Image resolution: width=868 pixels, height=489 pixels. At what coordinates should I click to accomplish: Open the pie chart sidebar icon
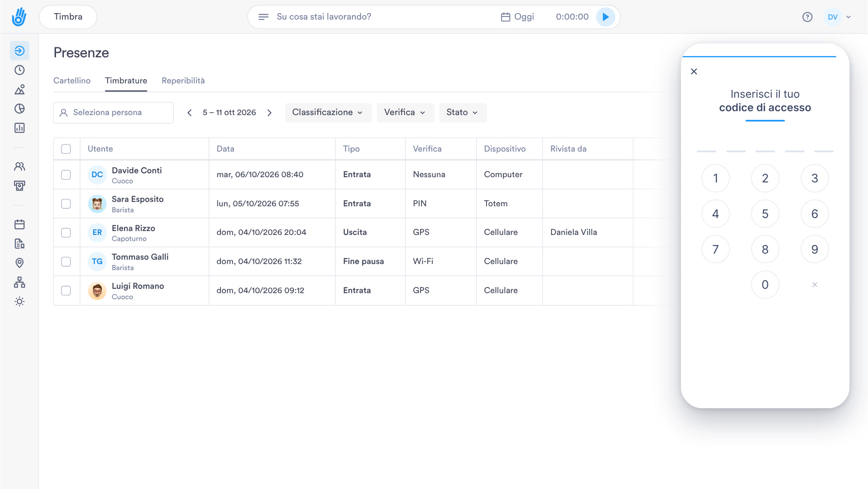point(20,109)
